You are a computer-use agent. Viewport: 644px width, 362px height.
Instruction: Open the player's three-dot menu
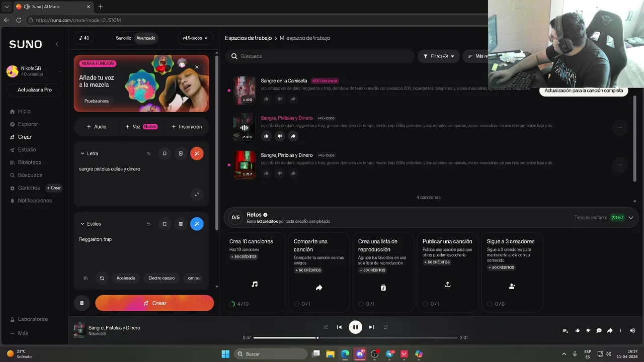620,330
